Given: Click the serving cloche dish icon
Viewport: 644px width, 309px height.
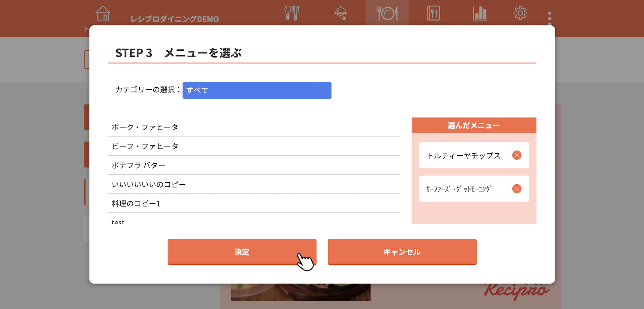Looking at the screenshot, I should 341,13.
